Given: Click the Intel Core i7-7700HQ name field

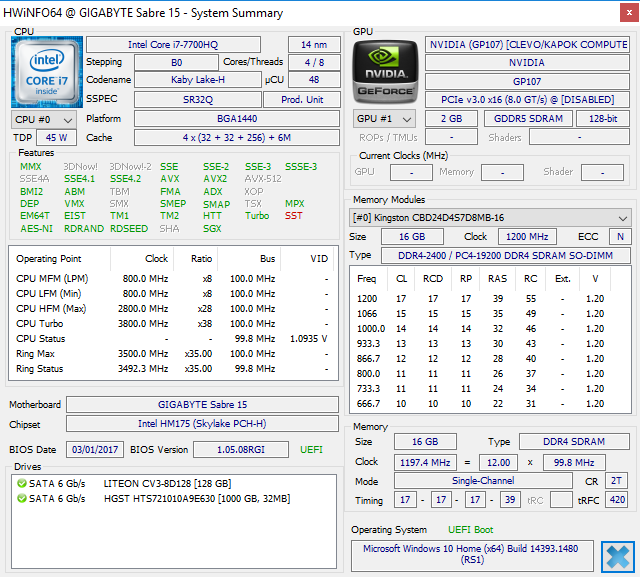Looking at the screenshot, I should tap(173, 44).
